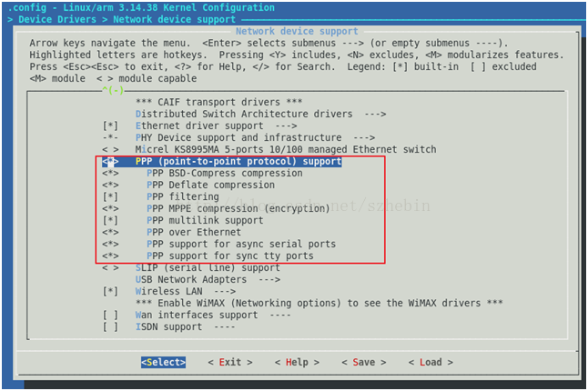Toggle ISDN support checkbox
The image size is (588, 391).
coord(110,327)
